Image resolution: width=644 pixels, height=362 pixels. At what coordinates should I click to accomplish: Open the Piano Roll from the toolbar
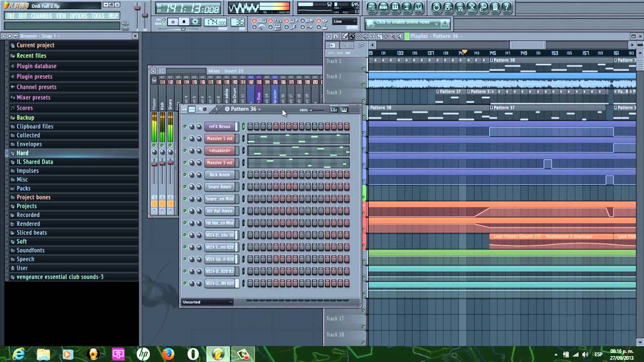pyautogui.click(x=395, y=8)
